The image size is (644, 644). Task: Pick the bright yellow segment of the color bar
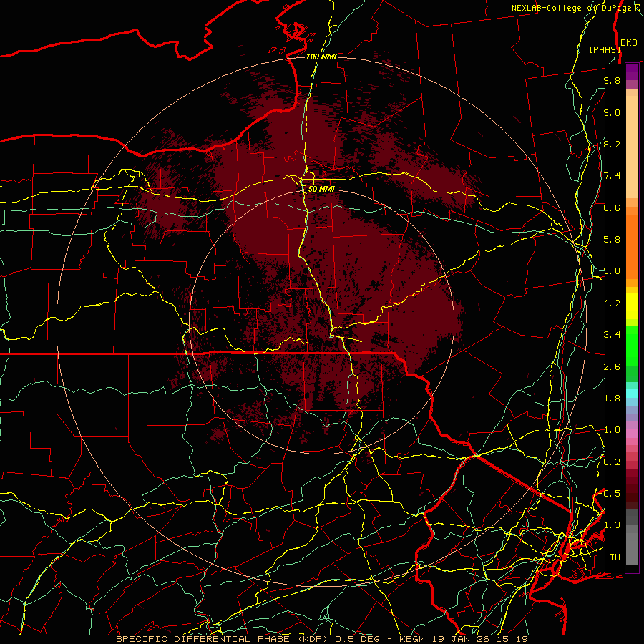tap(632, 306)
